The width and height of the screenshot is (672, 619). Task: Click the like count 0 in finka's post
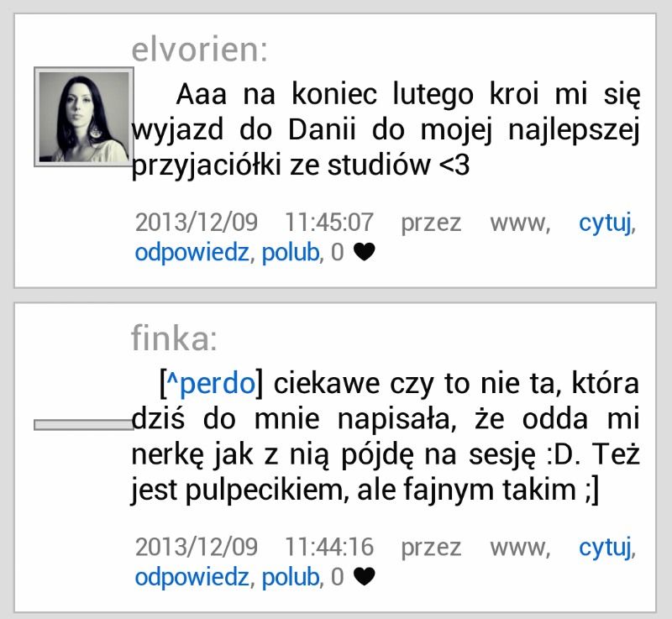coord(338,577)
